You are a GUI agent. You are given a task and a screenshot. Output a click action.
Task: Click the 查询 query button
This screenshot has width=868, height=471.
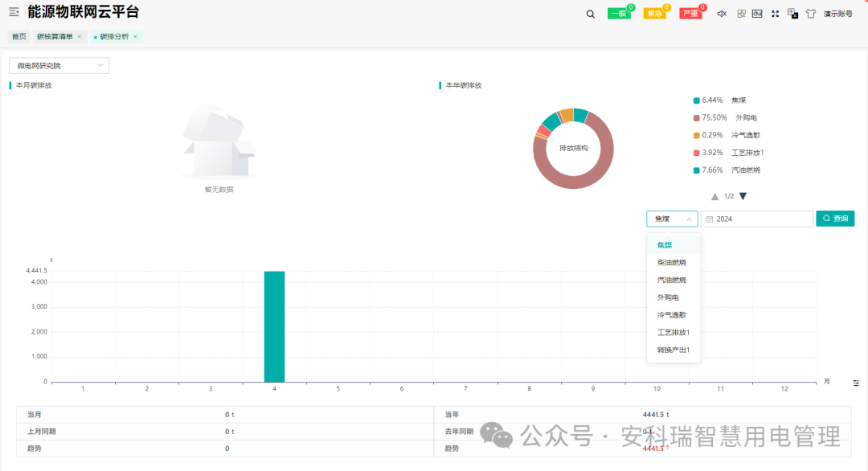[x=835, y=219]
